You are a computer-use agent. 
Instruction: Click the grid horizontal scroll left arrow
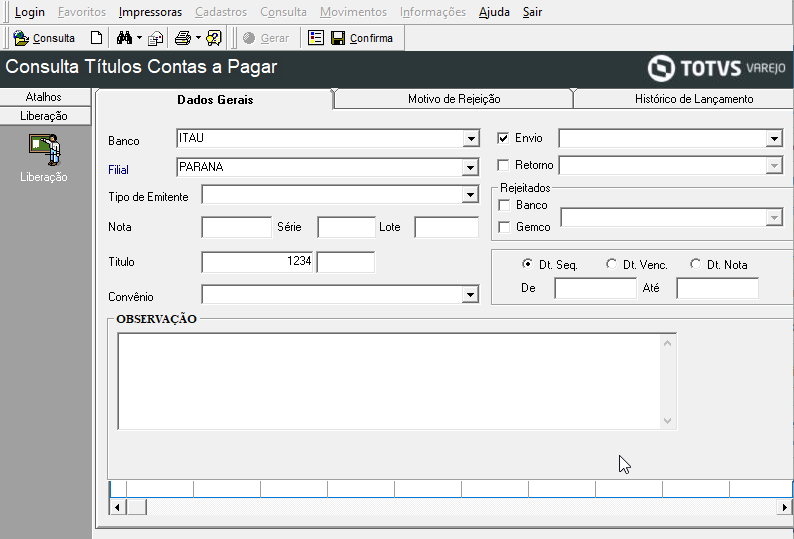117,507
